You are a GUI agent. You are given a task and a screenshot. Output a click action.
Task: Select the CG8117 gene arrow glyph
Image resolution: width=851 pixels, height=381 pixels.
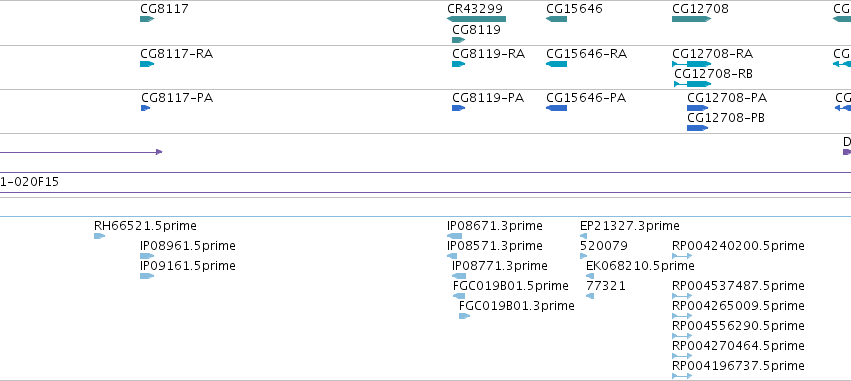[147, 19]
